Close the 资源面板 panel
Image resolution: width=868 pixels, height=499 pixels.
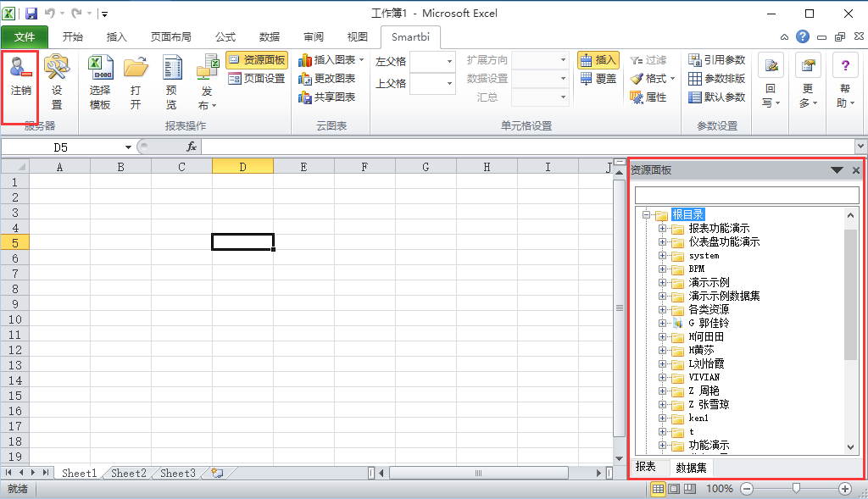click(856, 170)
